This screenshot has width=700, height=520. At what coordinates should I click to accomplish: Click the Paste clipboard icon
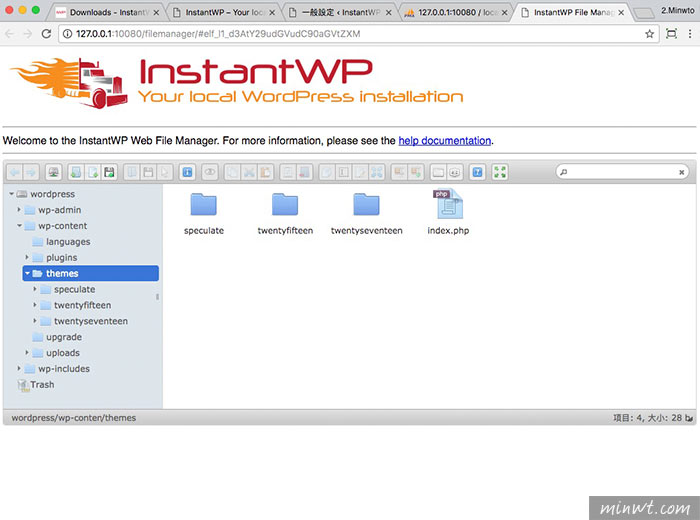pyautogui.click(x=265, y=172)
